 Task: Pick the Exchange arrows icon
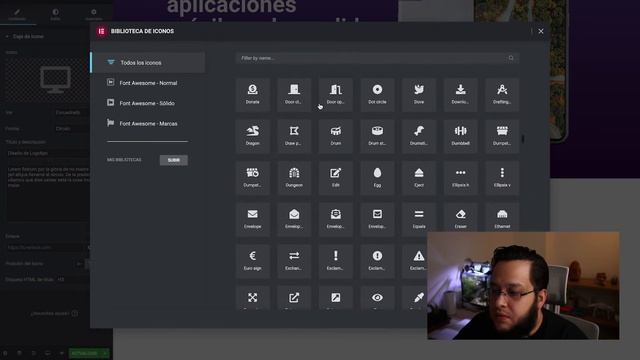click(x=294, y=261)
